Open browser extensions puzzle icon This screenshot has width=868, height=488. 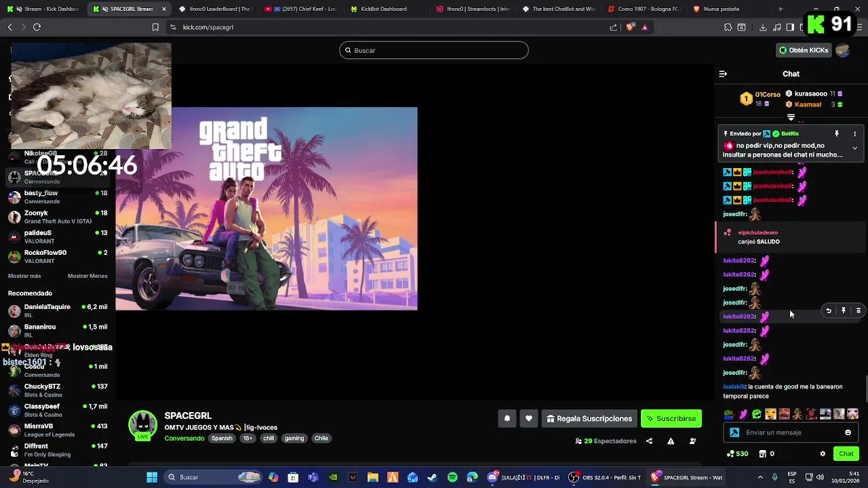pos(728,27)
